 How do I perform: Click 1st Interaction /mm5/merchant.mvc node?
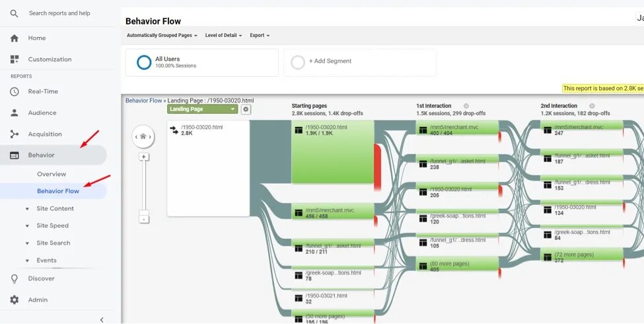pyautogui.click(x=457, y=128)
